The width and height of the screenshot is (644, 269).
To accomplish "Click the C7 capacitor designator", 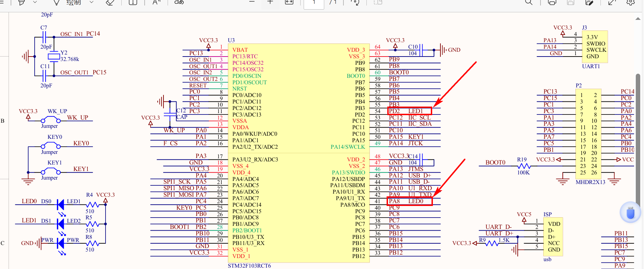I will click(44, 27).
